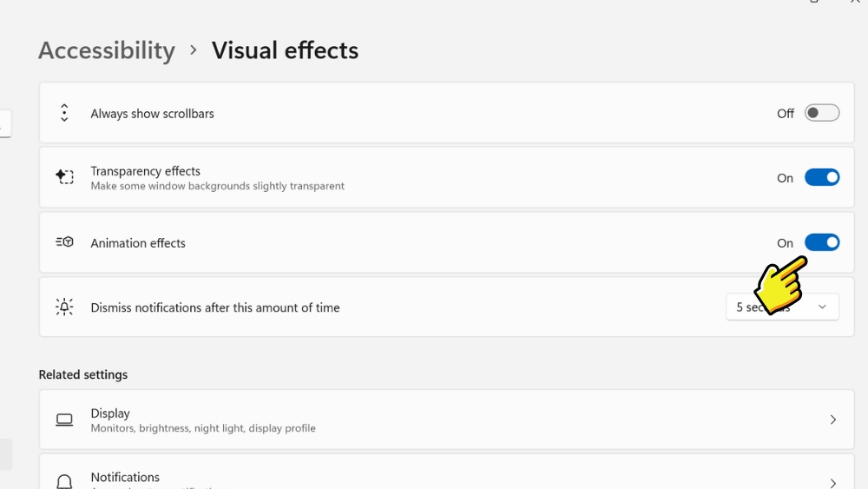This screenshot has width=868, height=489.
Task: Click the Always show scrollbars icon
Action: click(64, 113)
